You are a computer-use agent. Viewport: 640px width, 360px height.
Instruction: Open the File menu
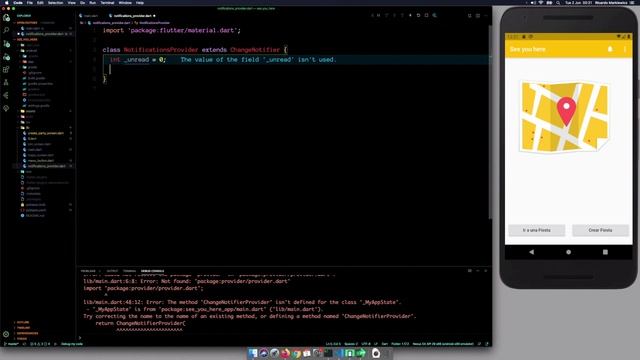(30, 2)
